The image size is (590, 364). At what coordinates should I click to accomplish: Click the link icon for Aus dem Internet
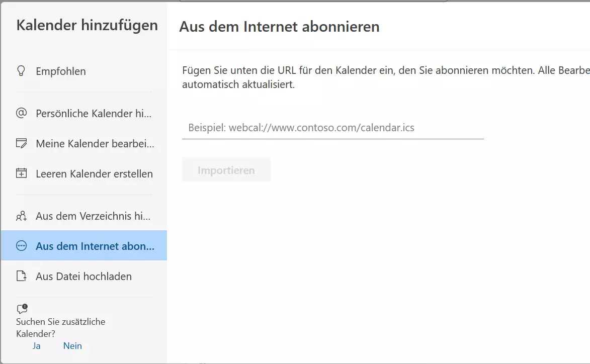21,246
